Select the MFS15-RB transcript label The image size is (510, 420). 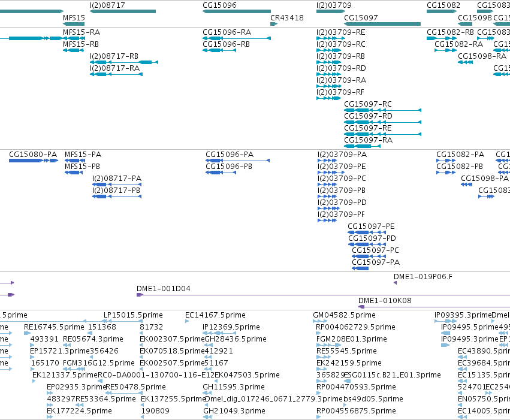tap(81, 44)
